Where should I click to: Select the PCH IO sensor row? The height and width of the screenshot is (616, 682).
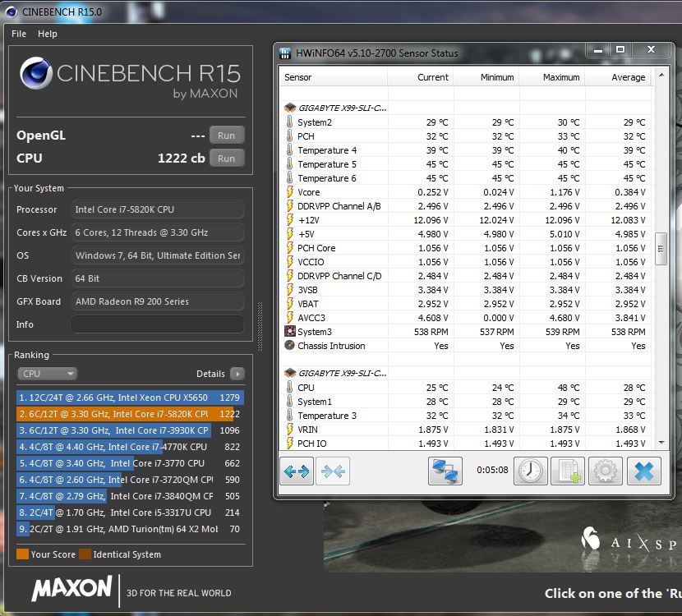click(465, 443)
